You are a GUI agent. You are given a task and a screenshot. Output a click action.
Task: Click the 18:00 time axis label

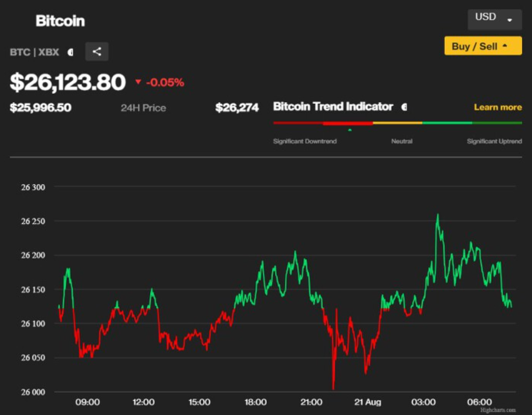[x=256, y=402]
